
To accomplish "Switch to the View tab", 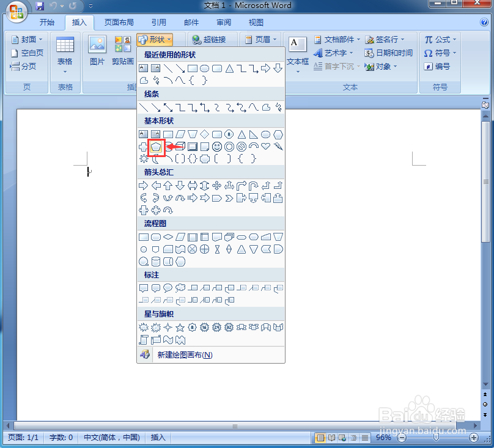I will click(x=256, y=23).
